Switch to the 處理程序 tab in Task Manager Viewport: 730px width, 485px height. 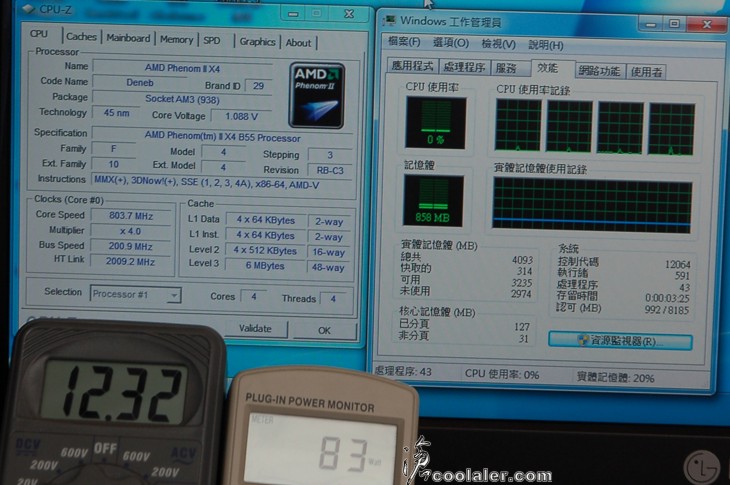[464, 67]
